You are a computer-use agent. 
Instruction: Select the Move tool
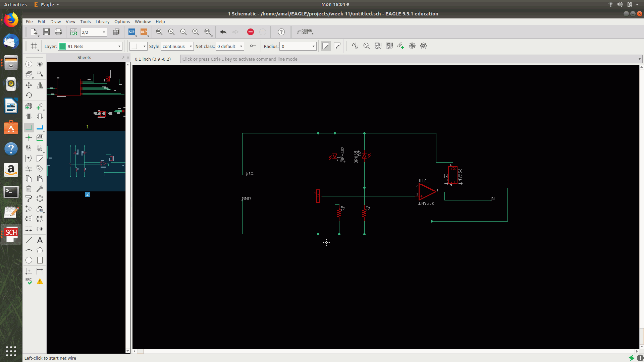coord(29,85)
